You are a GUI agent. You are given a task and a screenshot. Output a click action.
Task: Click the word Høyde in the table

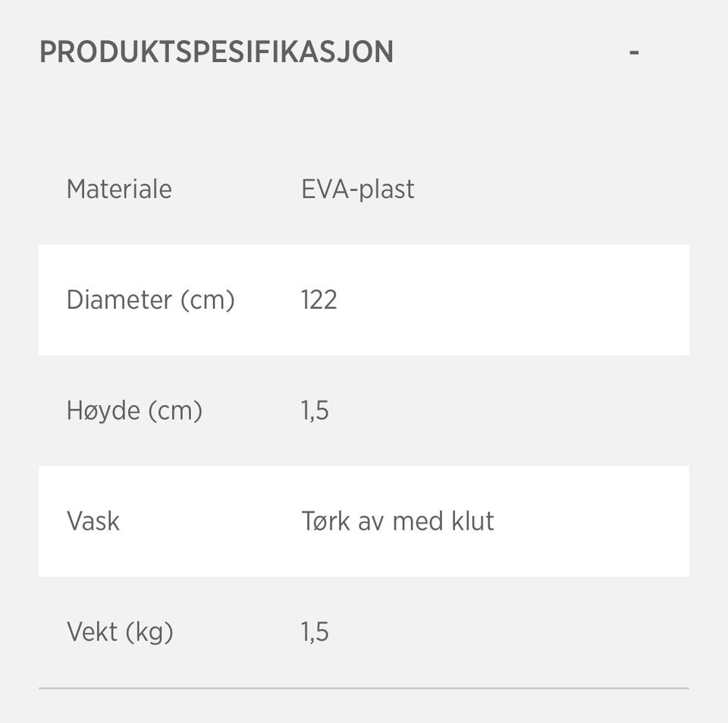point(103,410)
